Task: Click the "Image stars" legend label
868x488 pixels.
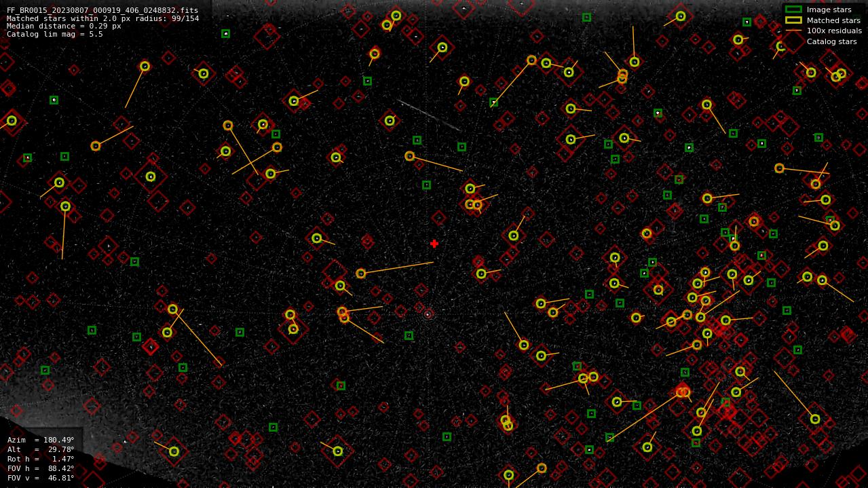Action: click(829, 10)
